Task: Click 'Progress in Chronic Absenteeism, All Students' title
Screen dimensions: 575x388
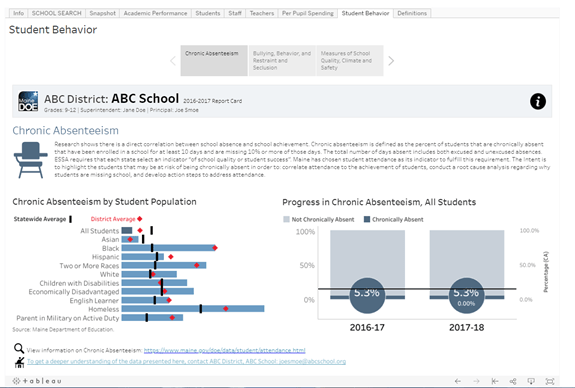Action: click(379, 202)
